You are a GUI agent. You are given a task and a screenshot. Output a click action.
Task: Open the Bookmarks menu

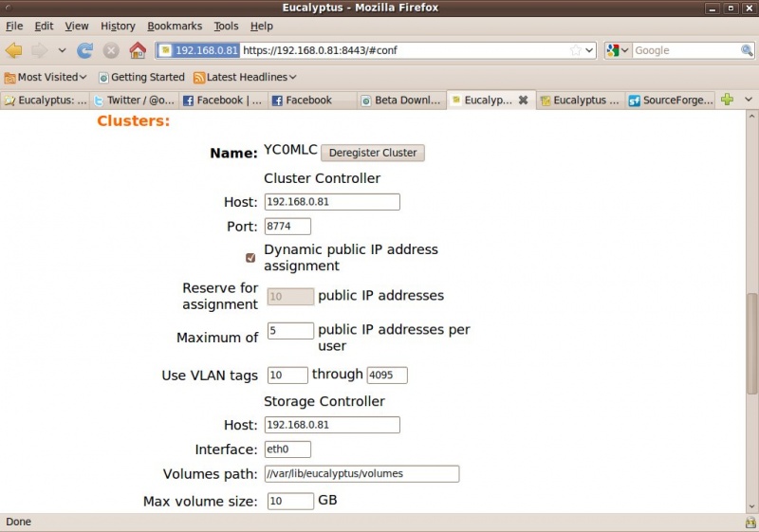click(x=175, y=26)
